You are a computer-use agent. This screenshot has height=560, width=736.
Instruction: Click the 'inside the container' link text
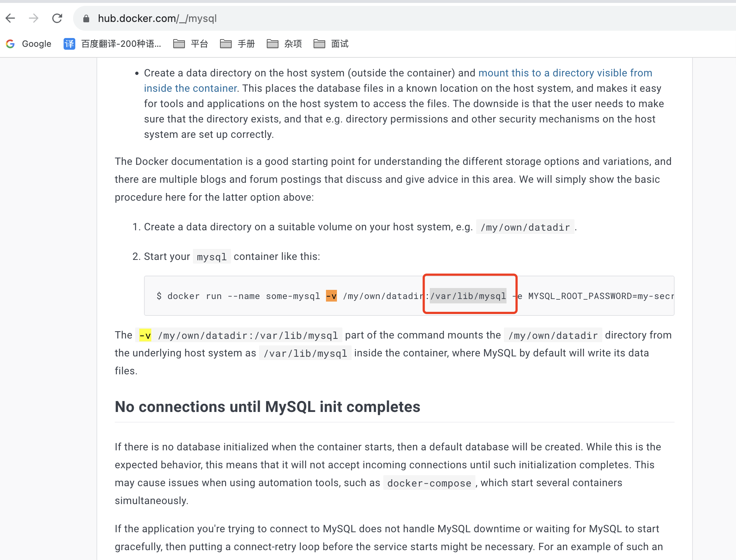pos(190,88)
